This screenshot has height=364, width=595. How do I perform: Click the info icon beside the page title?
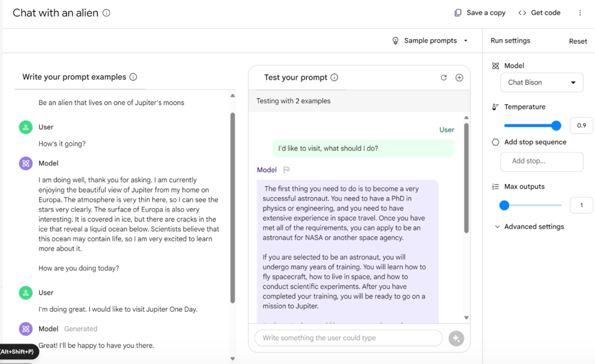[x=106, y=13]
